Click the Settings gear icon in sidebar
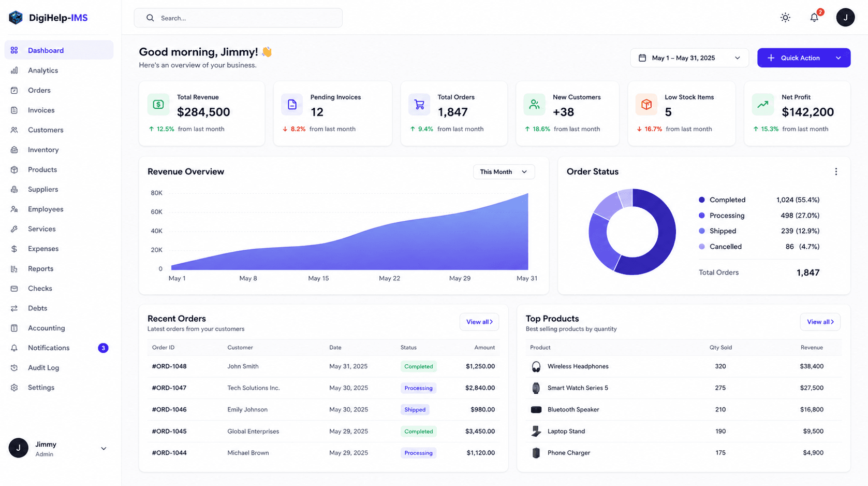Image resolution: width=868 pixels, height=486 pixels. pyautogui.click(x=14, y=388)
